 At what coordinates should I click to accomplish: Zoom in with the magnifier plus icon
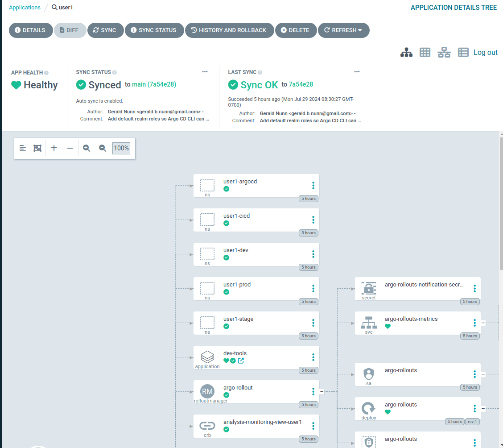pos(87,148)
